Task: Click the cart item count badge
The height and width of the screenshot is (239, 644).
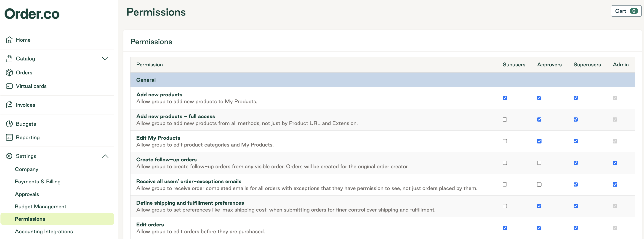Action: (x=634, y=11)
